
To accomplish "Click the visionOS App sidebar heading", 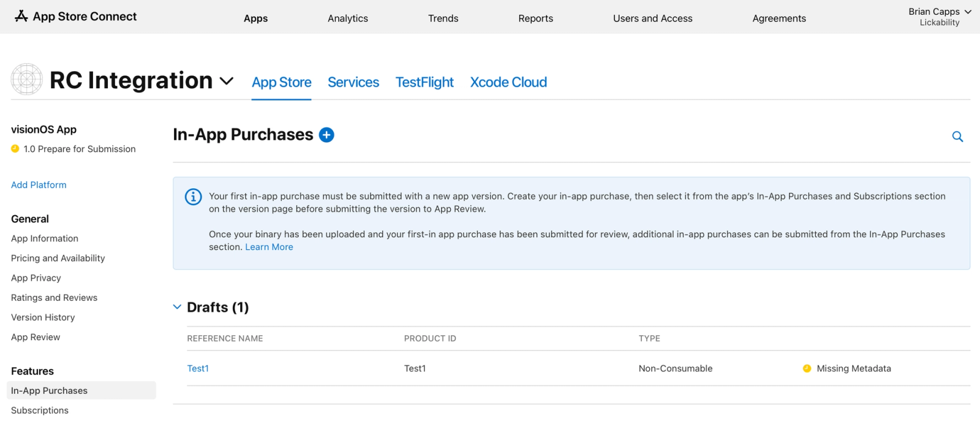I will [x=43, y=129].
